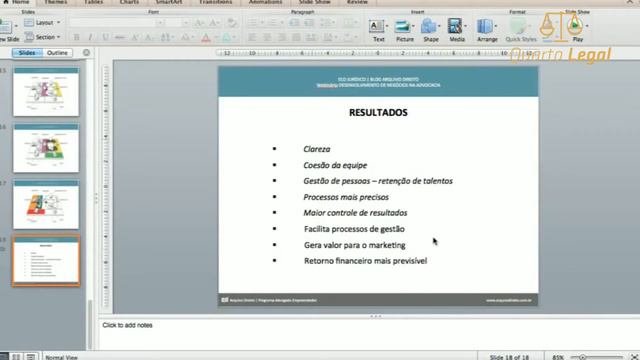Image resolution: width=640 pixels, height=360 pixels.
Task: Open the Charts ribbon tab
Action: point(129,2)
